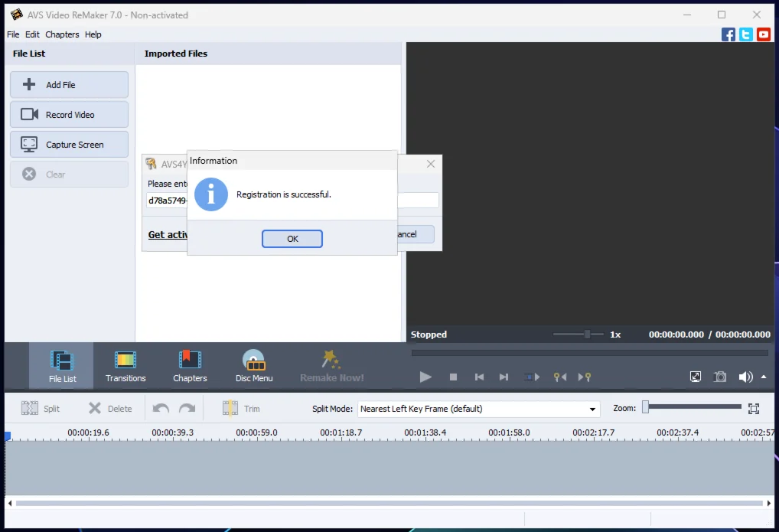Mute the volume speaker icon

pyautogui.click(x=745, y=377)
